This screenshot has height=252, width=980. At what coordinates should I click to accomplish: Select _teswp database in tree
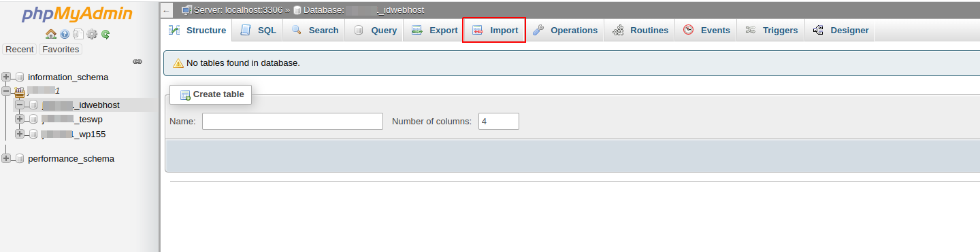coord(72,119)
